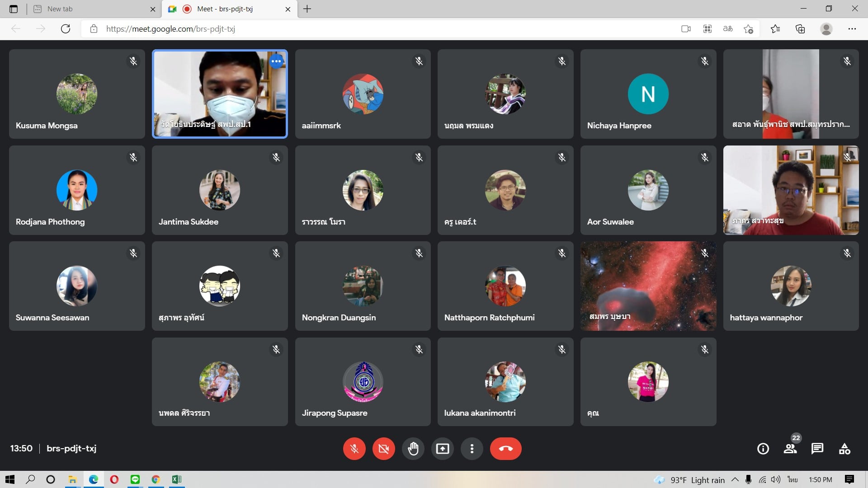
Task: Go back in browser history
Action: (16, 29)
